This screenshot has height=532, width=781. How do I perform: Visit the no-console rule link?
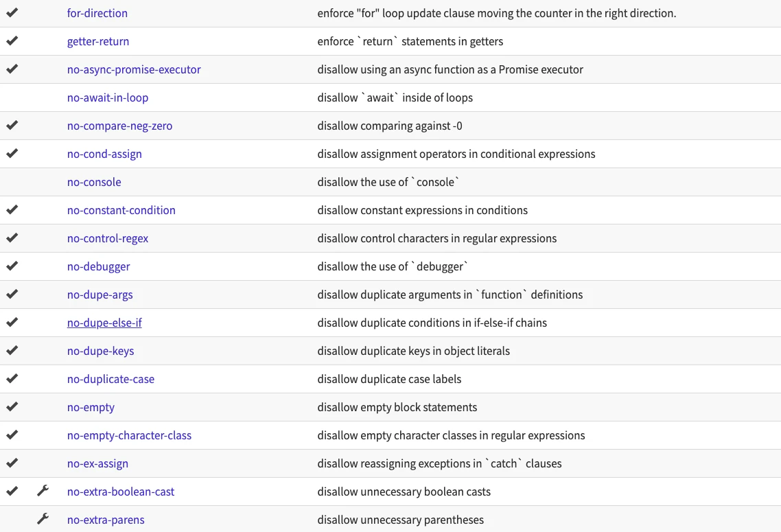coord(94,182)
